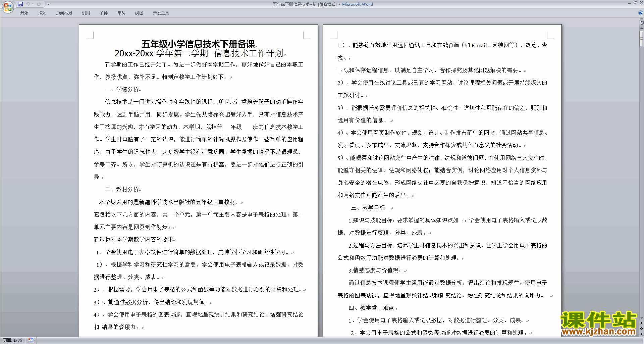Viewport: 644px width, 344px height.
Task: Click the page count 页面: 1/35 indicator
Action: 13,340
